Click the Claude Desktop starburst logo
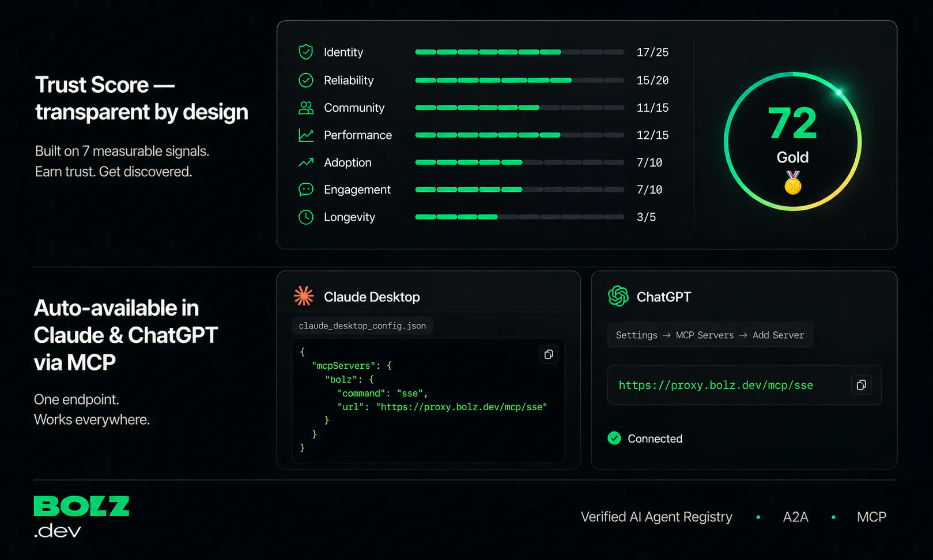Viewport: 933px width, 560px height. [304, 296]
